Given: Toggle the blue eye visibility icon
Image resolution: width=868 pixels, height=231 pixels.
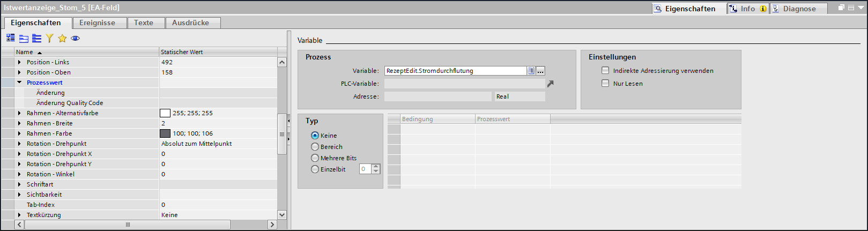Looking at the screenshot, I should [x=75, y=38].
